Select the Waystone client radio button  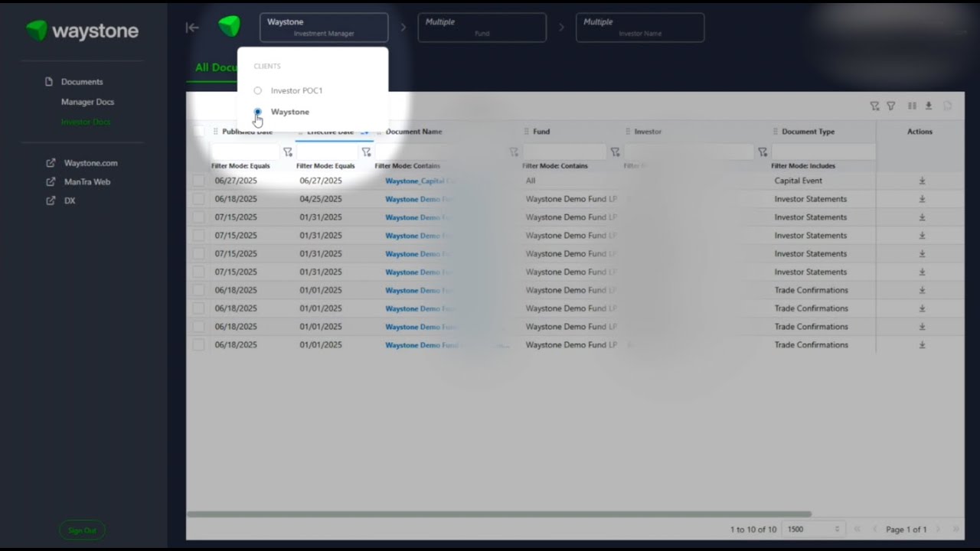point(258,112)
